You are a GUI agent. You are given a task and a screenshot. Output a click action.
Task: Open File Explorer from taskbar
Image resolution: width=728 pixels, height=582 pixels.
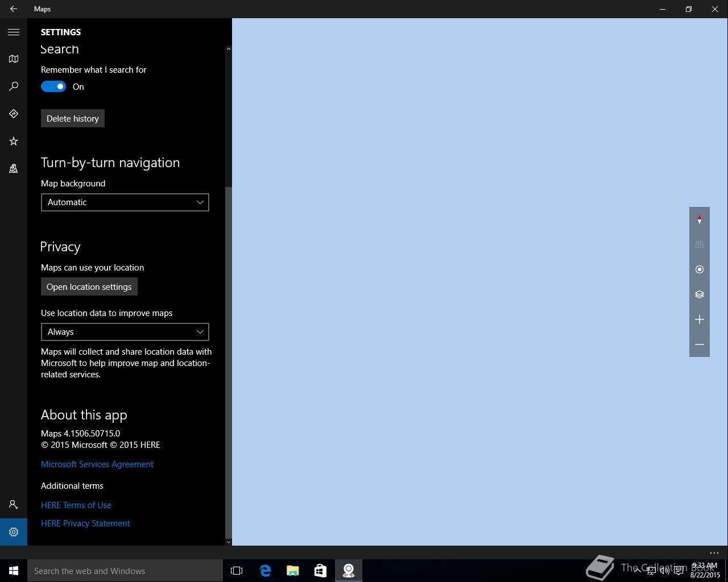pos(293,571)
